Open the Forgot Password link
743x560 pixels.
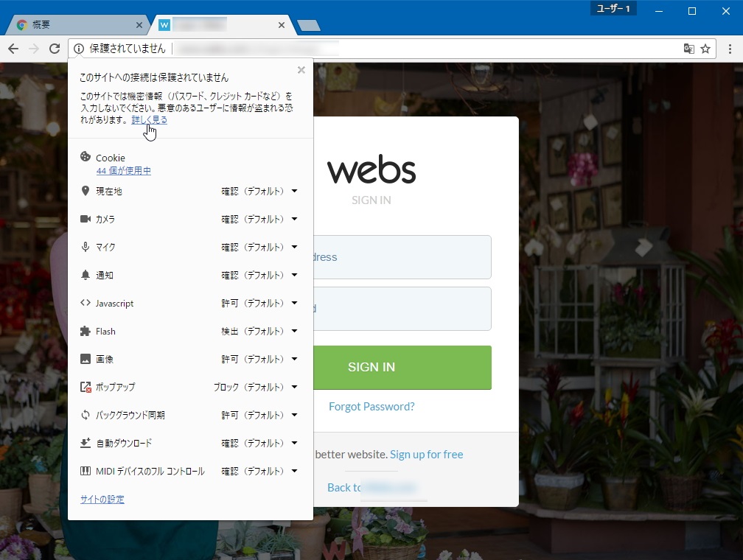371,406
